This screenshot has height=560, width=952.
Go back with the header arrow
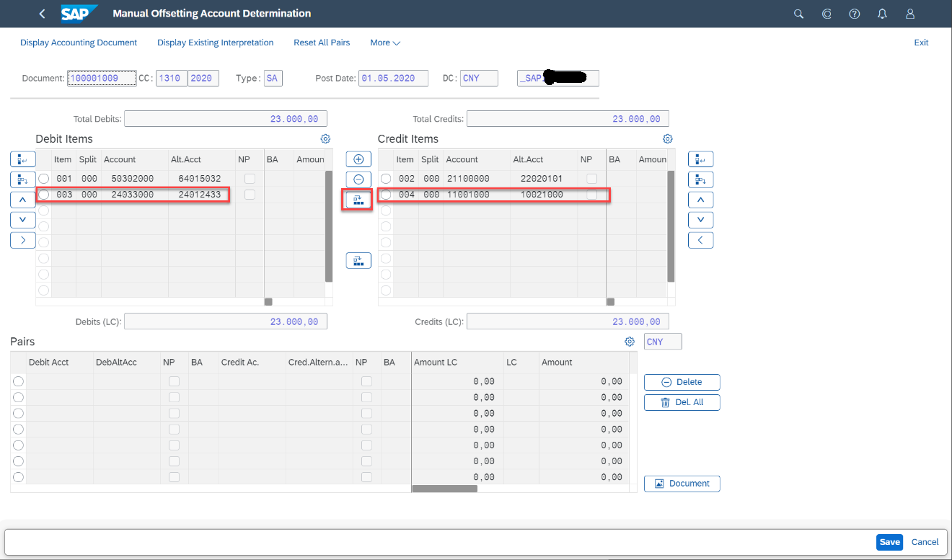click(x=42, y=14)
